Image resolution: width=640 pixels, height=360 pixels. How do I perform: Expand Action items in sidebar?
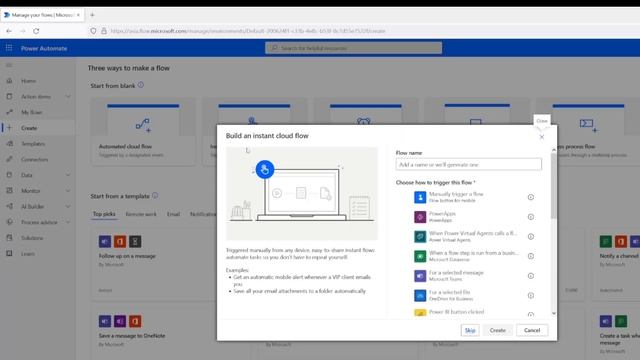click(68, 96)
